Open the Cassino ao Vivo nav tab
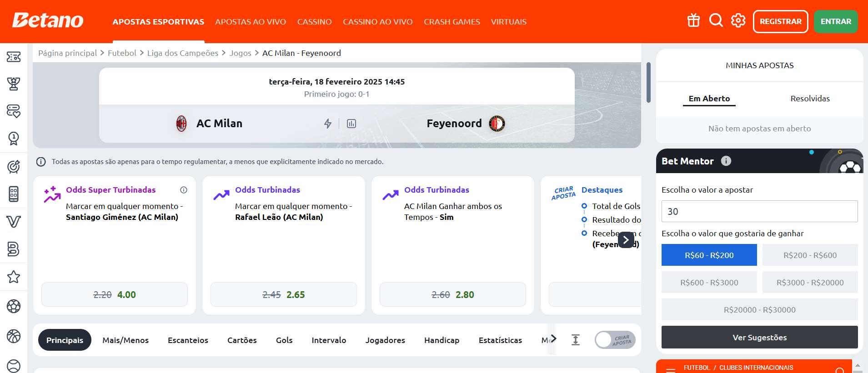Viewport: 868px width, 373px height. (x=378, y=22)
